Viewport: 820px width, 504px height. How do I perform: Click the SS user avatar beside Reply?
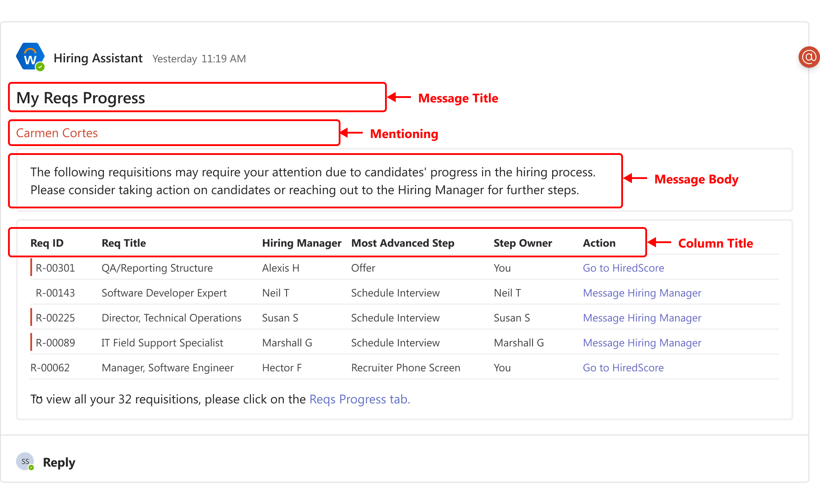(25, 462)
